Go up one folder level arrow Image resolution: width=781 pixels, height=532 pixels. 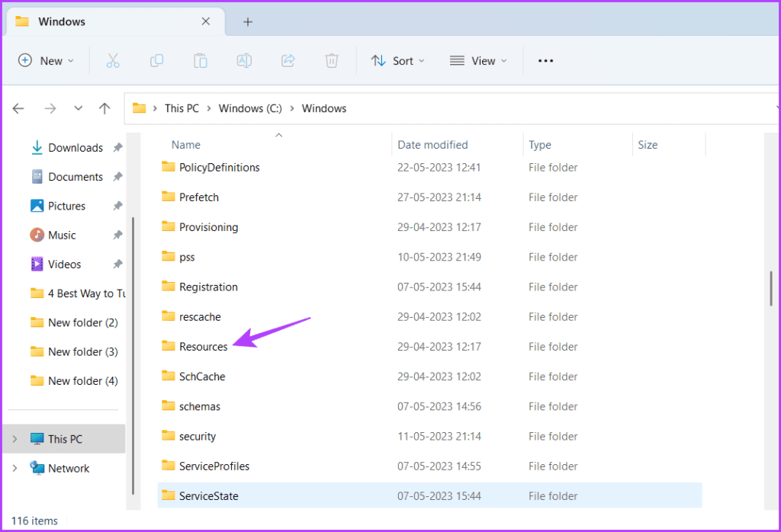pyautogui.click(x=104, y=108)
